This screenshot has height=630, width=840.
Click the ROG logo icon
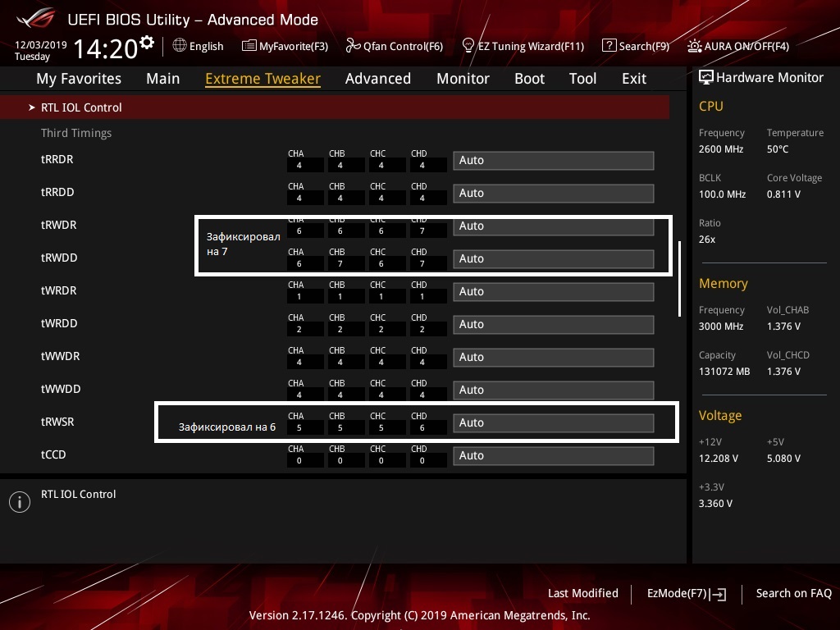(x=36, y=18)
